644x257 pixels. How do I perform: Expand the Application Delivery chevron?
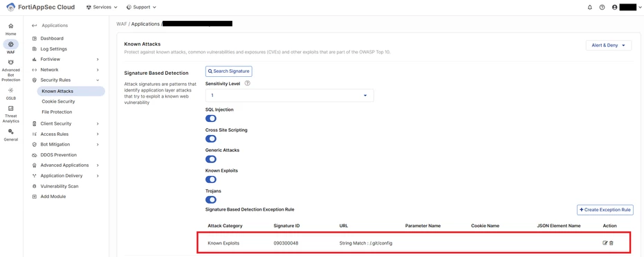[x=98, y=175]
